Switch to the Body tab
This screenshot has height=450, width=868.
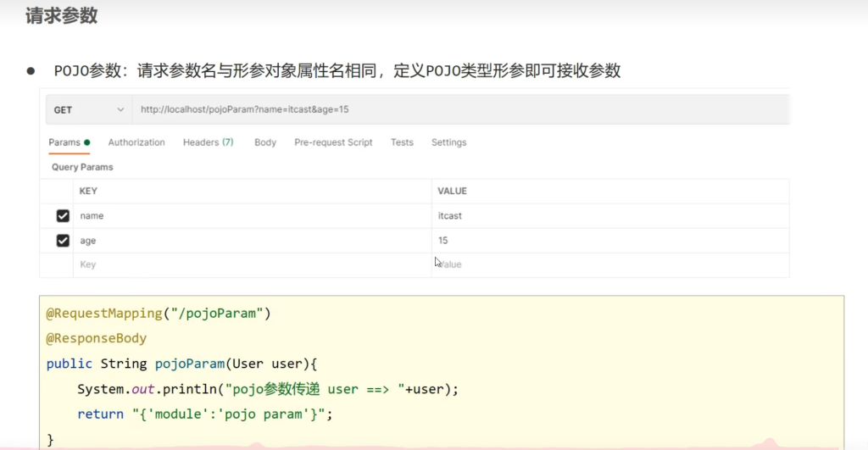pos(265,142)
